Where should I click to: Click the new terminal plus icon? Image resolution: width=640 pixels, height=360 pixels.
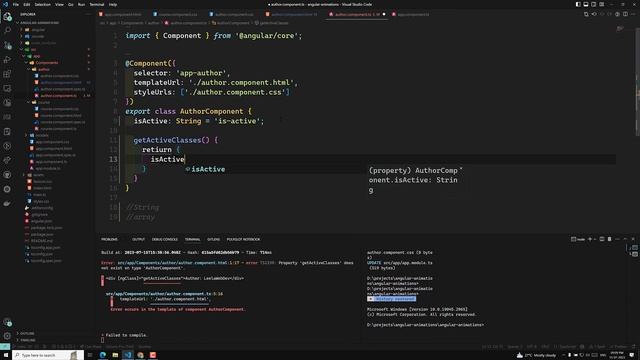coord(590,239)
